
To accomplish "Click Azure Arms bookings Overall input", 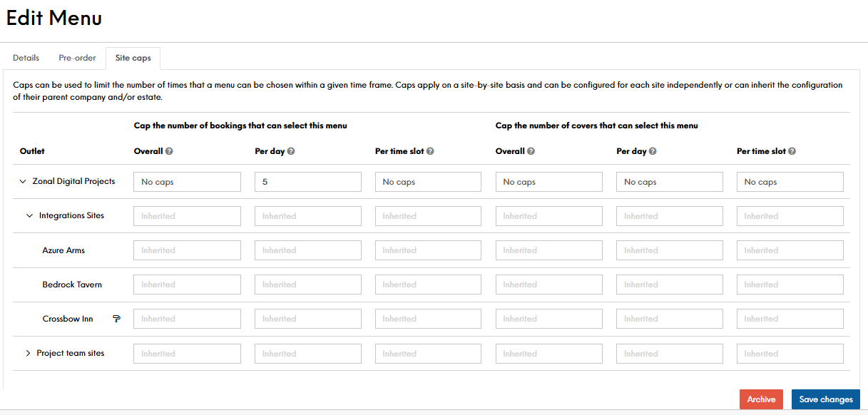I will [x=187, y=250].
